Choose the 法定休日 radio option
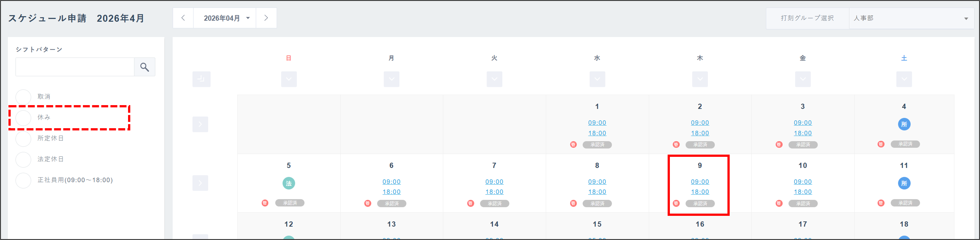The image size is (980, 240). tap(24, 159)
